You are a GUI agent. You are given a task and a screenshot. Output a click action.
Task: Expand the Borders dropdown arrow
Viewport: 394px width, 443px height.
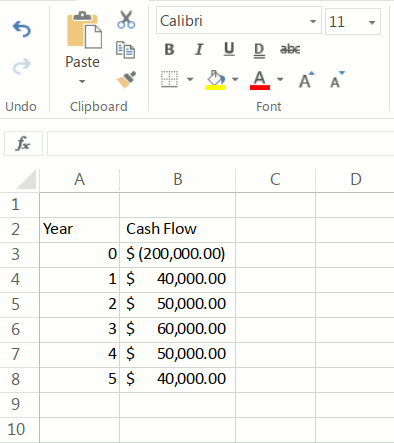190,79
